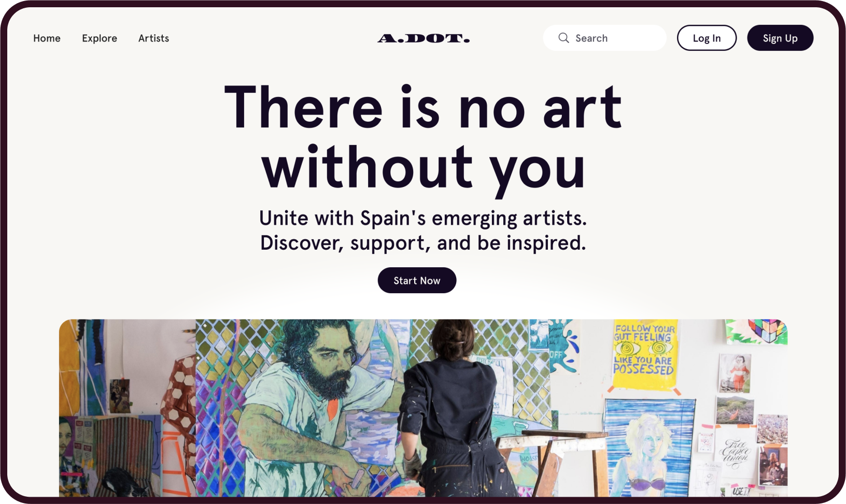846x504 pixels.
Task: Focus the Search input field
Action: (x=604, y=38)
